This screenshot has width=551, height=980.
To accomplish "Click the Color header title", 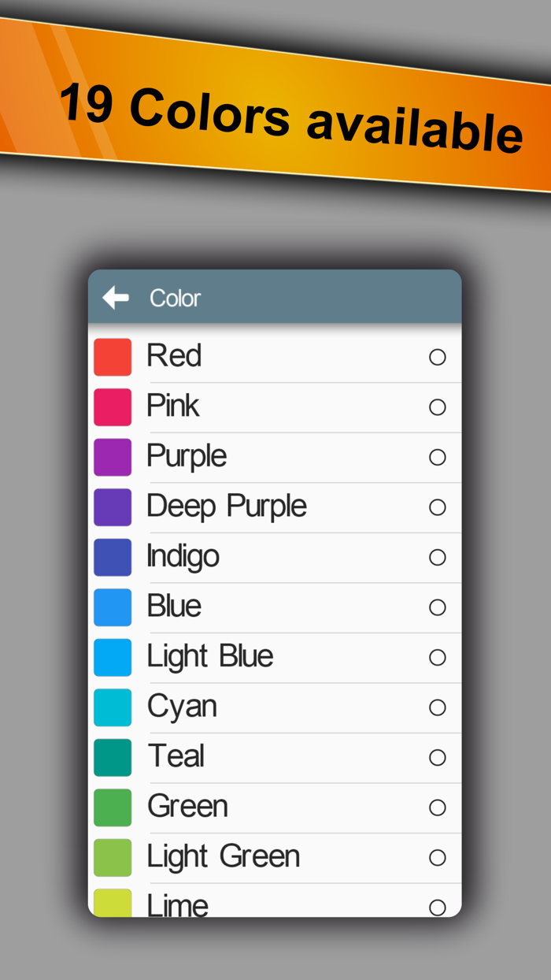I will (175, 299).
